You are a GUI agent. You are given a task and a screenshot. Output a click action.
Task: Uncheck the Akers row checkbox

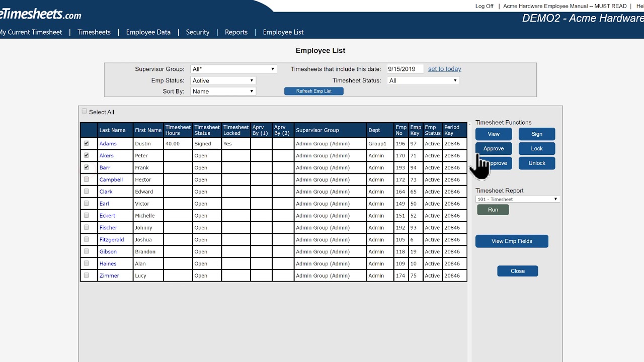click(87, 155)
